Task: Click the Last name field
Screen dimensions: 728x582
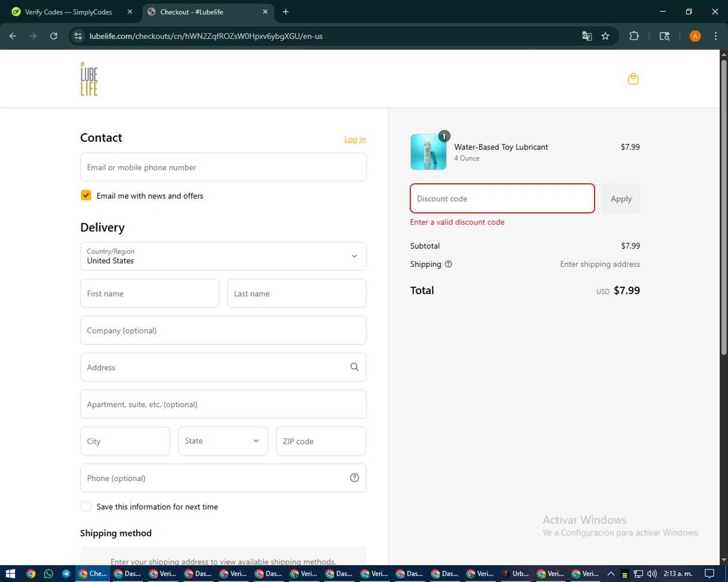Action: 297,293
